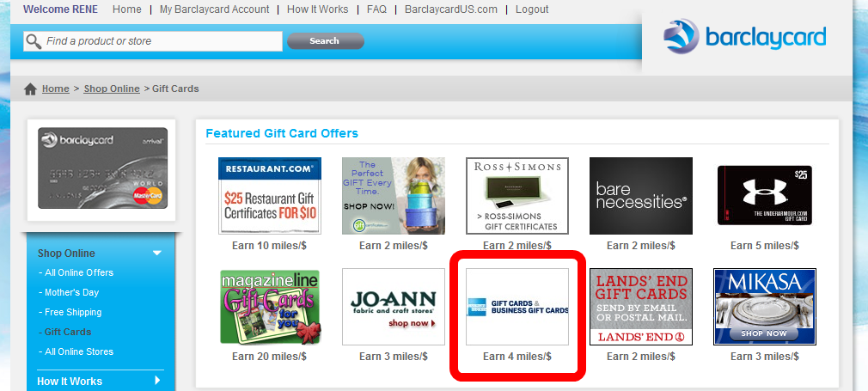868x391 pixels.
Task: Click the home icon in the breadcrumb
Action: (30, 89)
